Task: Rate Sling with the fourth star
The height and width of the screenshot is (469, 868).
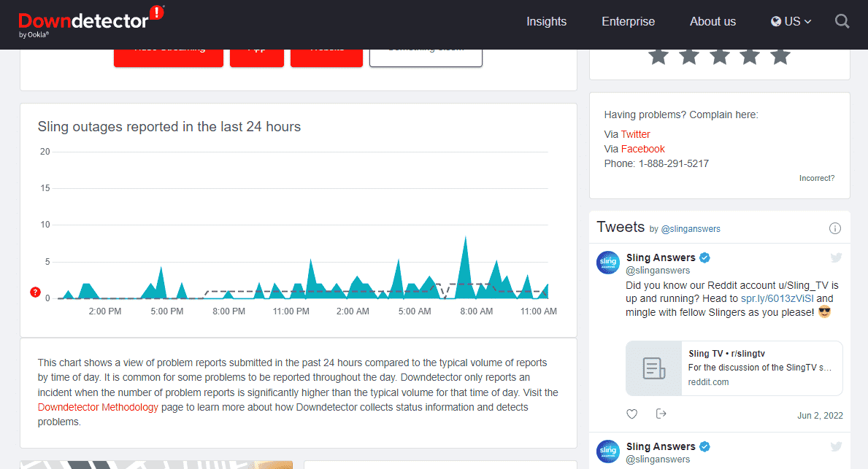Action: click(750, 56)
